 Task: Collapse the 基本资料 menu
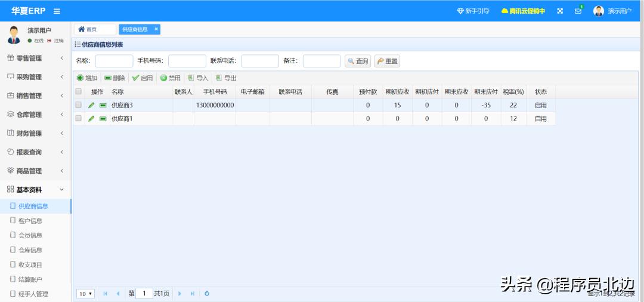click(x=35, y=189)
